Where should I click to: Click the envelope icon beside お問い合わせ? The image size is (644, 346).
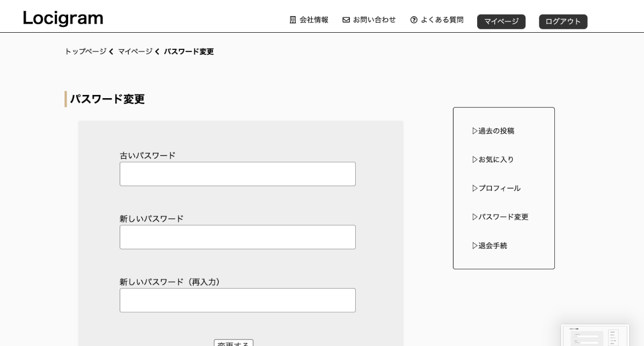[x=346, y=20]
